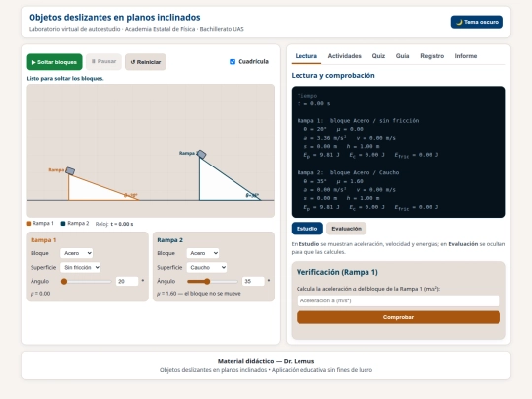Click the Lectura y comprobación heading

[333, 75]
